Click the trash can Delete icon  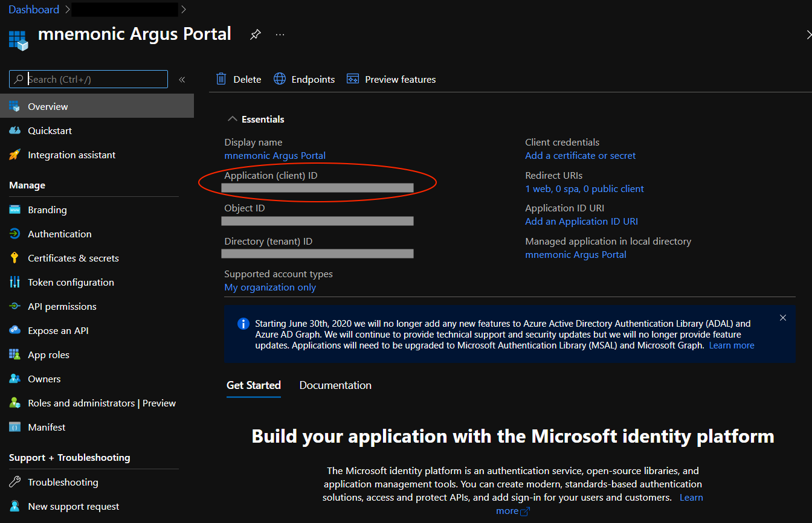click(x=221, y=79)
